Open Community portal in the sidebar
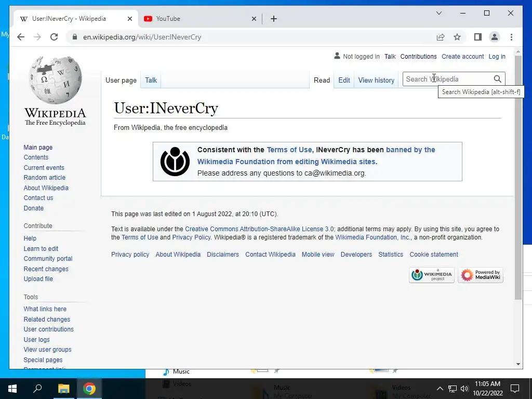The height and width of the screenshot is (399, 532). coord(48,259)
